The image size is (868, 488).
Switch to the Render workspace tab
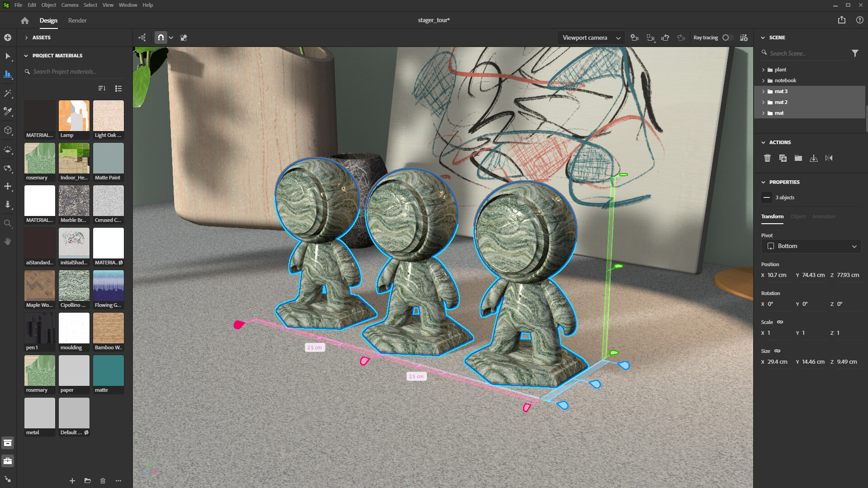pos(77,20)
